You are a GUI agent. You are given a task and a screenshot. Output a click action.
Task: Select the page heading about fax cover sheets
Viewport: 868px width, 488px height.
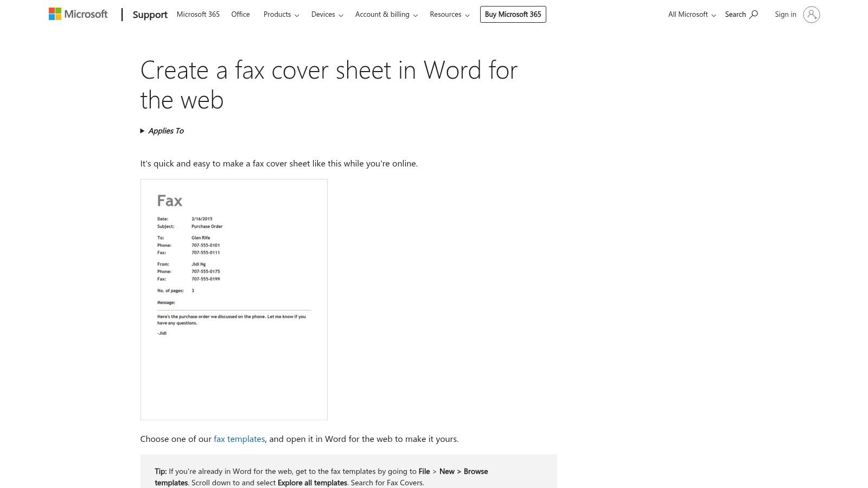click(x=329, y=84)
